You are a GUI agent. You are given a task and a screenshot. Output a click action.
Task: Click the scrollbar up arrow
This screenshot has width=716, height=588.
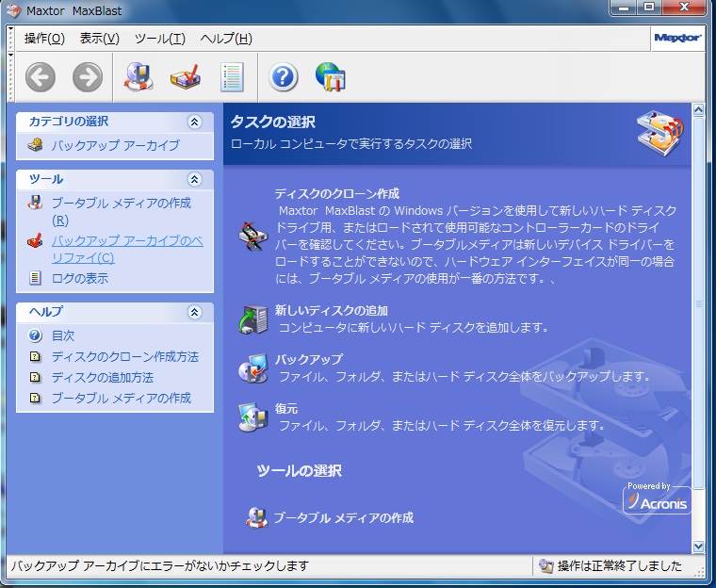coord(698,109)
